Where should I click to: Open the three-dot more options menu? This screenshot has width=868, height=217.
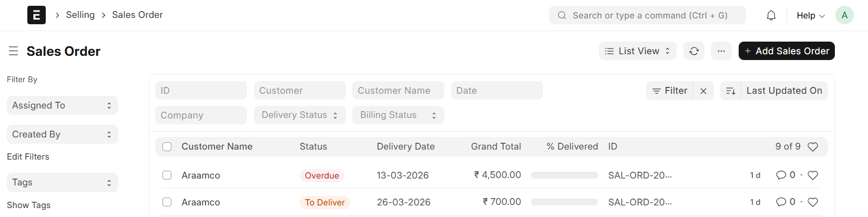pyautogui.click(x=721, y=51)
